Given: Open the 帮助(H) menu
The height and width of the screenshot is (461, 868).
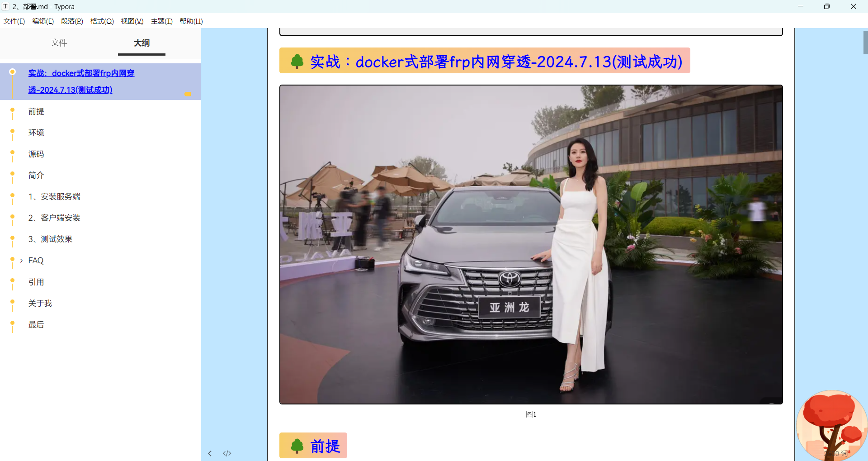Looking at the screenshot, I should click(x=191, y=21).
